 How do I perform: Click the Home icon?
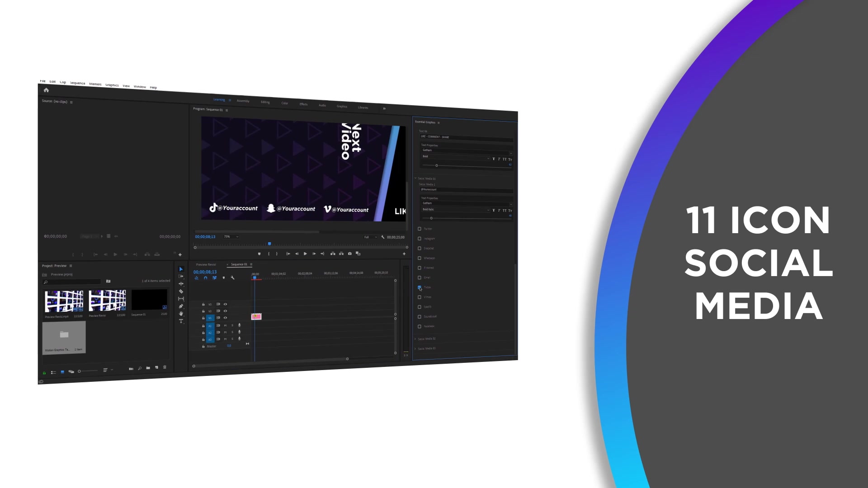pyautogui.click(x=46, y=90)
